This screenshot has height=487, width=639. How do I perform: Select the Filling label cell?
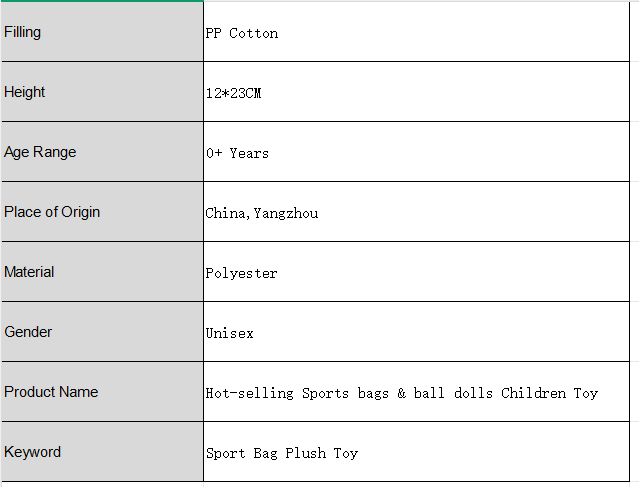(102, 32)
